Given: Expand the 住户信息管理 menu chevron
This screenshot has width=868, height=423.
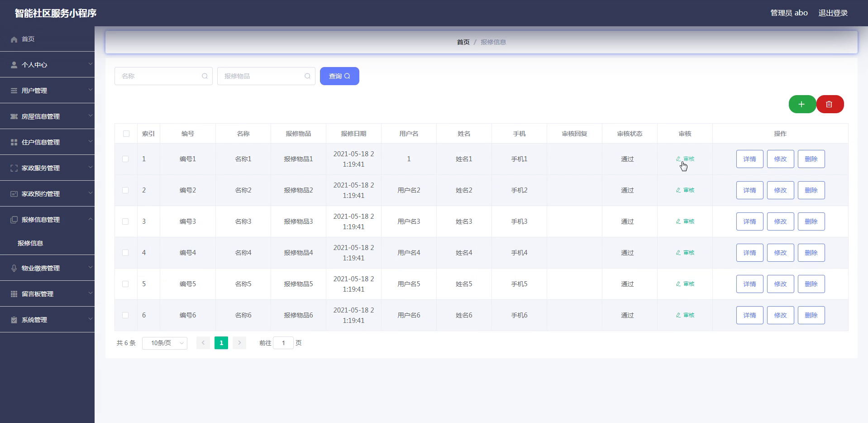Looking at the screenshot, I should tap(90, 141).
